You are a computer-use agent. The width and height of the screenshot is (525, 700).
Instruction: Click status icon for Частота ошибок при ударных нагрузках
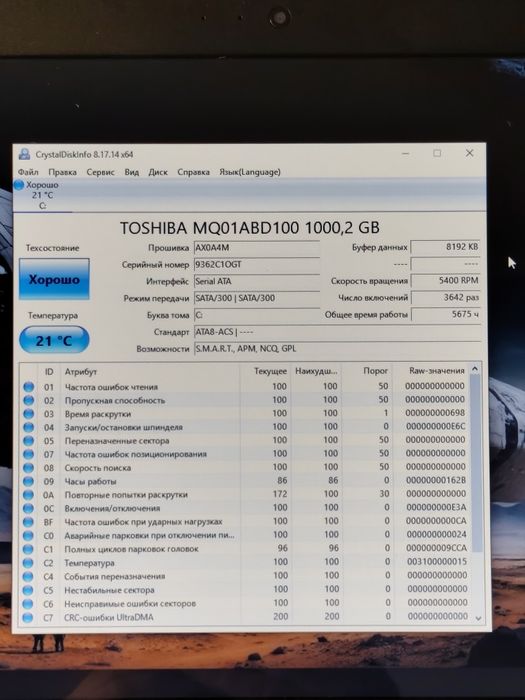coord(29,522)
